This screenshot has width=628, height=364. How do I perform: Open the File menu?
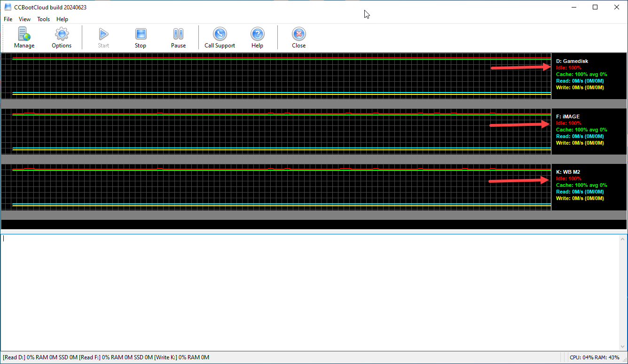pos(8,19)
